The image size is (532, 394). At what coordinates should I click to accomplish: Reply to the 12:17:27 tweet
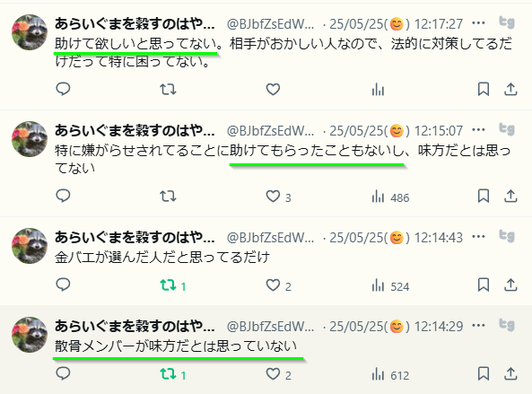coord(63,89)
